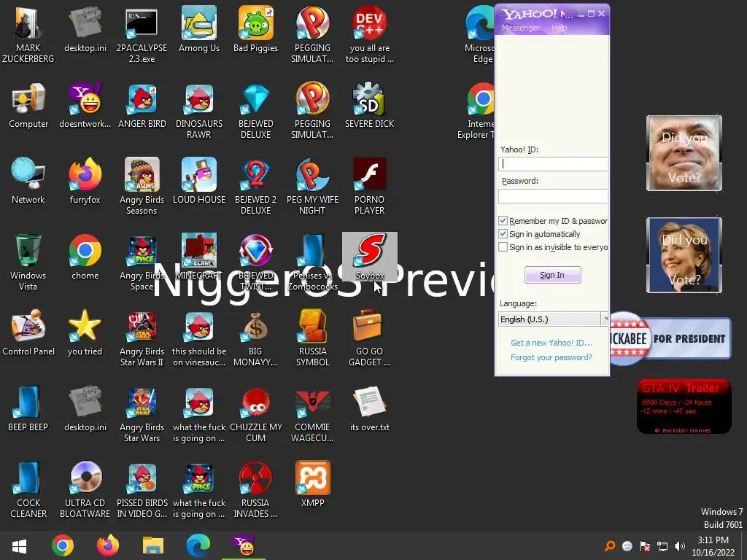
Task: Select the highlighted Soybox icon
Action: tap(370, 256)
